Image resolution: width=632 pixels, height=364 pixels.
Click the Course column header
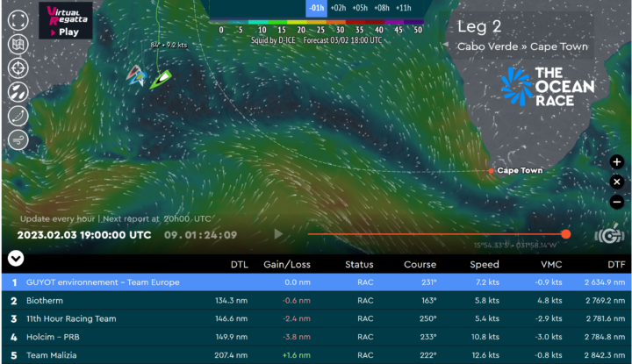pyautogui.click(x=420, y=265)
